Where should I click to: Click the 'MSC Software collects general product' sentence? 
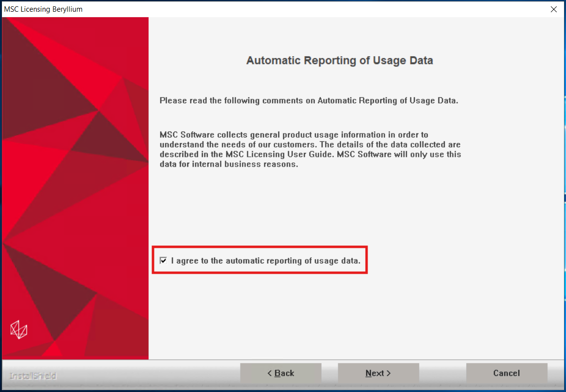[293, 135]
